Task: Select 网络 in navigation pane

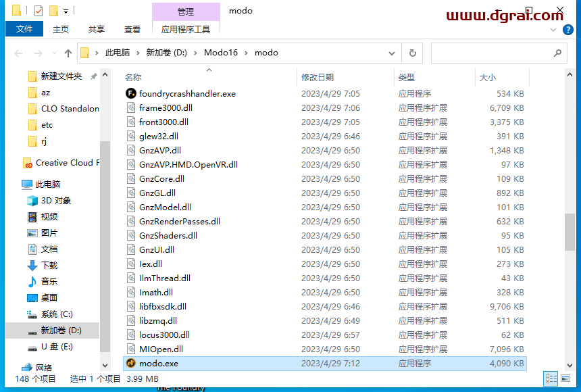Action: tap(44, 368)
